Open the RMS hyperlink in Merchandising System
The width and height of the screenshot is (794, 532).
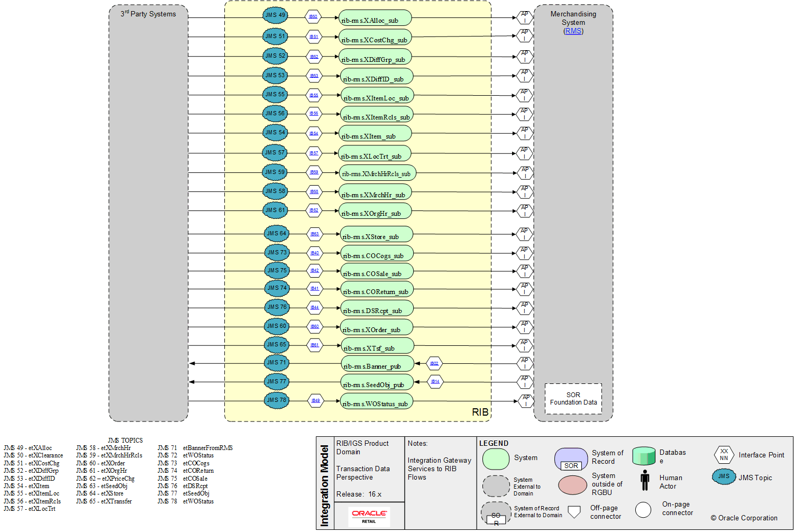(x=573, y=31)
